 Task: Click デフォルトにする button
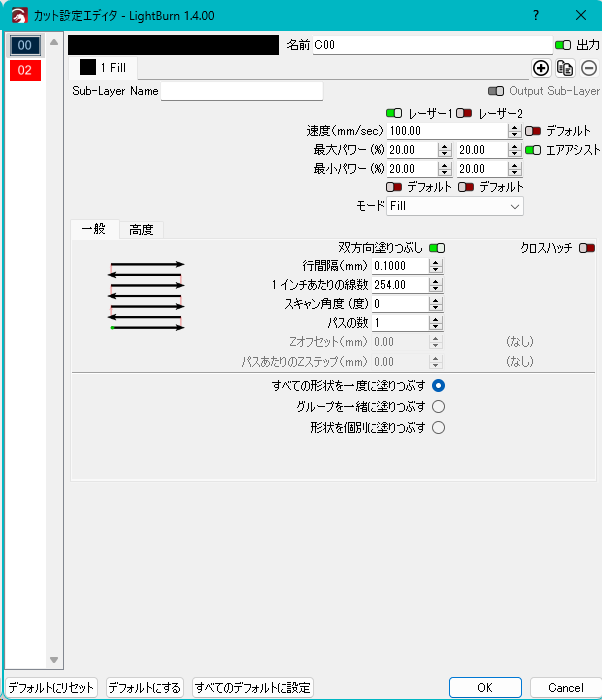point(145,688)
